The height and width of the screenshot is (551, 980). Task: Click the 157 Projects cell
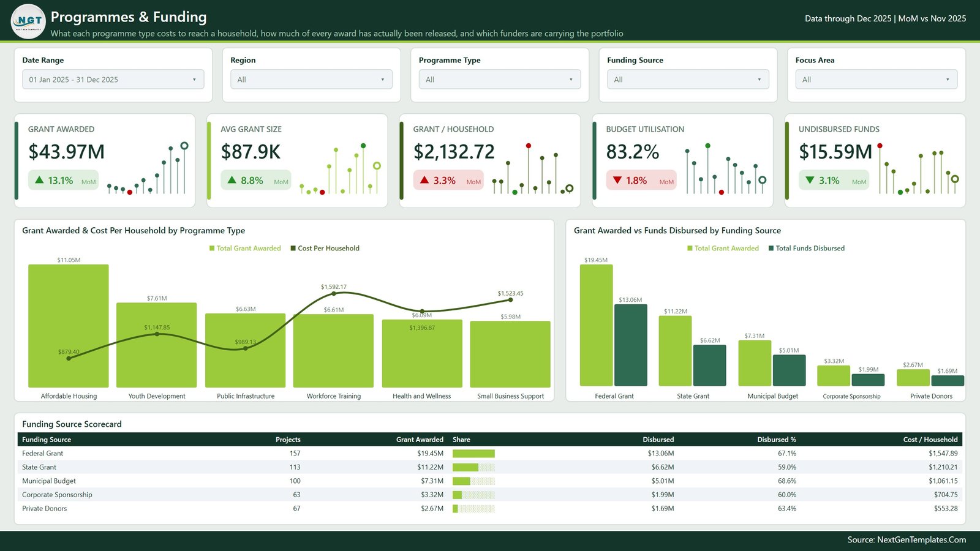point(295,454)
